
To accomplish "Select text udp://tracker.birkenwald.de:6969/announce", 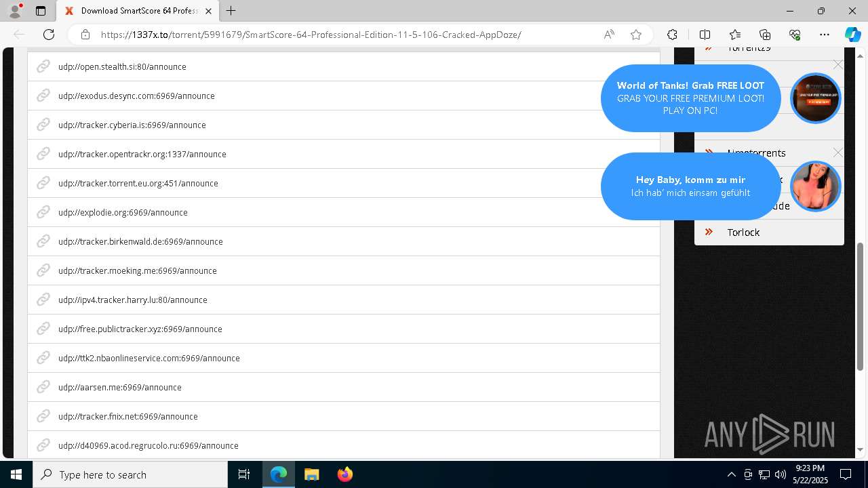I will pyautogui.click(x=140, y=241).
